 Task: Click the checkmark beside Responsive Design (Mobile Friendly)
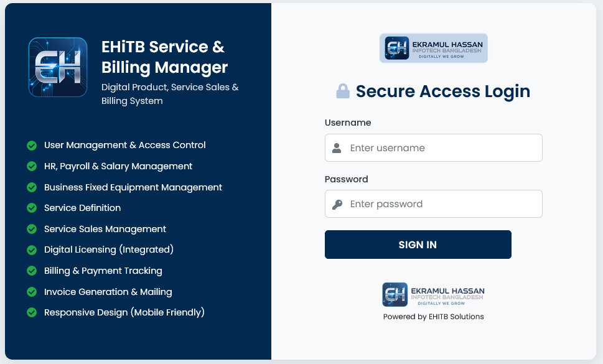pyautogui.click(x=32, y=312)
